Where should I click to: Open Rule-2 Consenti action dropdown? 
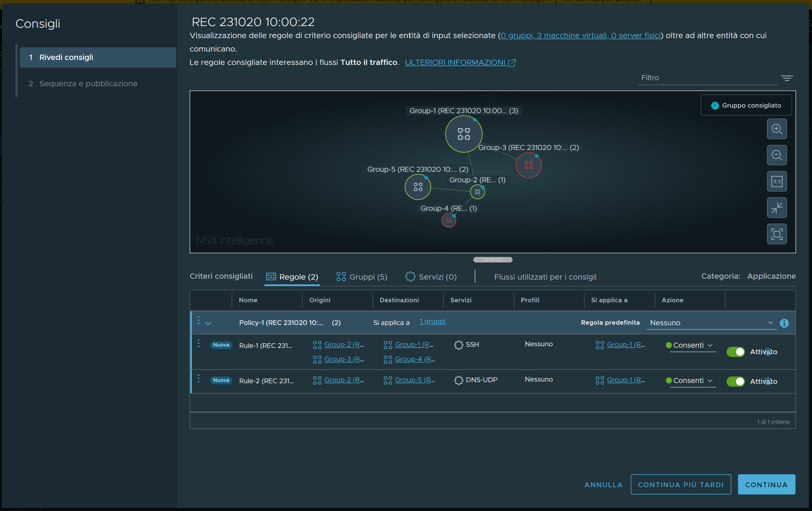click(x=692, y=381)
